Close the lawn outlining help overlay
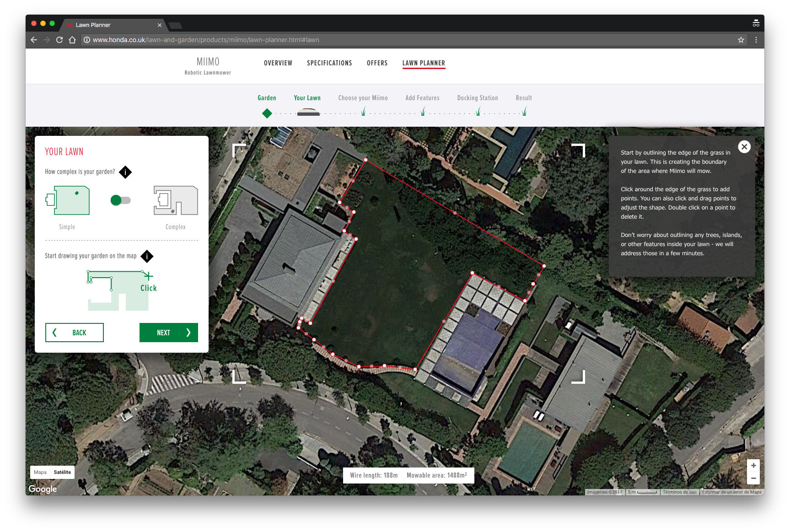Viewport: 790px width, 532px height. pos(744,147)
